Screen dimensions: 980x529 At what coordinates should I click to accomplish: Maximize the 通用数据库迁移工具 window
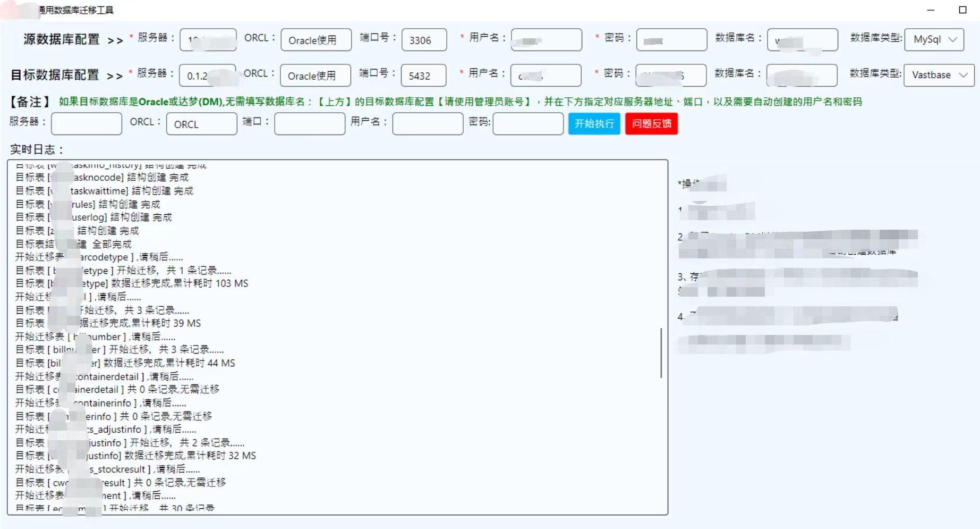pyautogui.click(x=962, y=10)
